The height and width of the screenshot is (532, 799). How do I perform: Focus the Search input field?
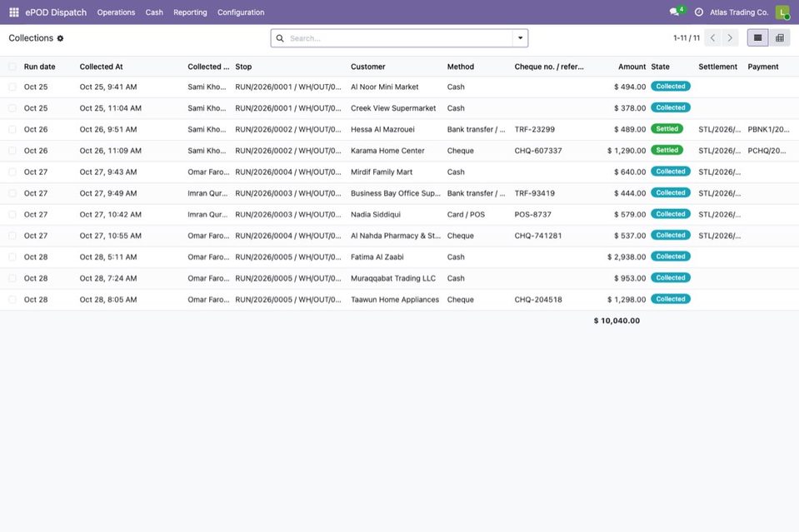[400, 38]
